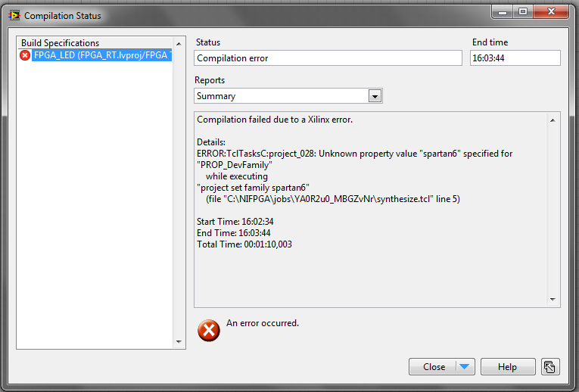Click the dock window icon button beside Help

point(550,367)
